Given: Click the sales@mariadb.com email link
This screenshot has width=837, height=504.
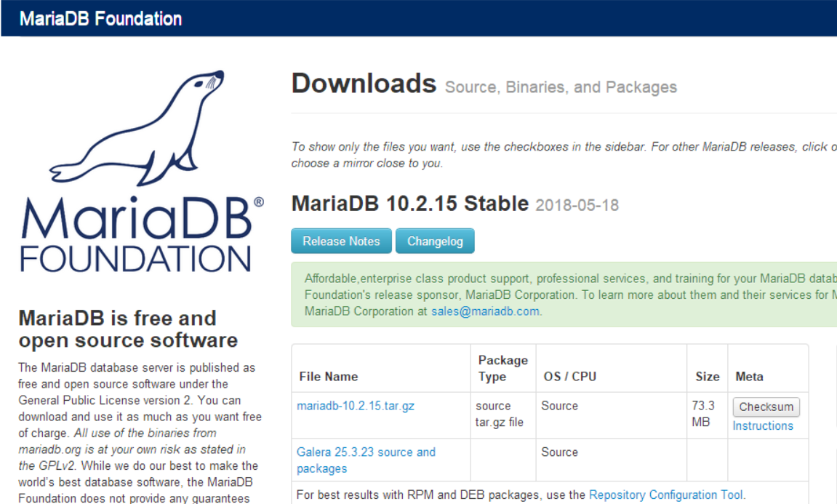Looking at the screenshot, I should [485, 311].
